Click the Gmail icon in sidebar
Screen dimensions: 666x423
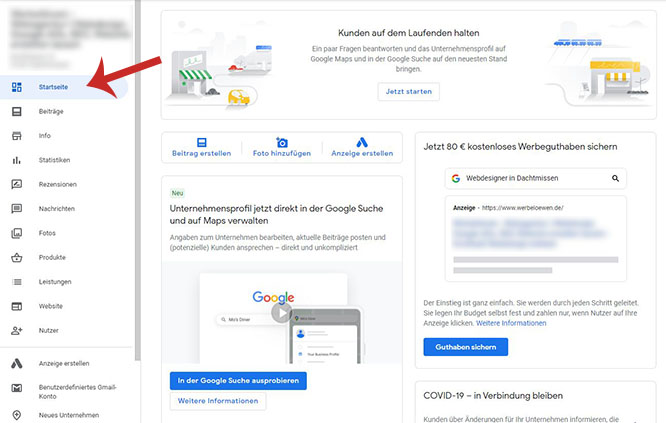[x=17, y=388]
